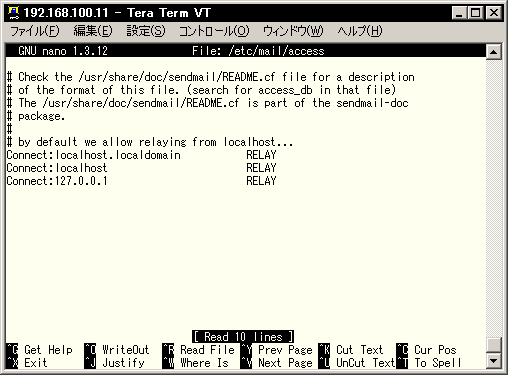Click the '^V Next Page' shortcut

tap(276, 363)
